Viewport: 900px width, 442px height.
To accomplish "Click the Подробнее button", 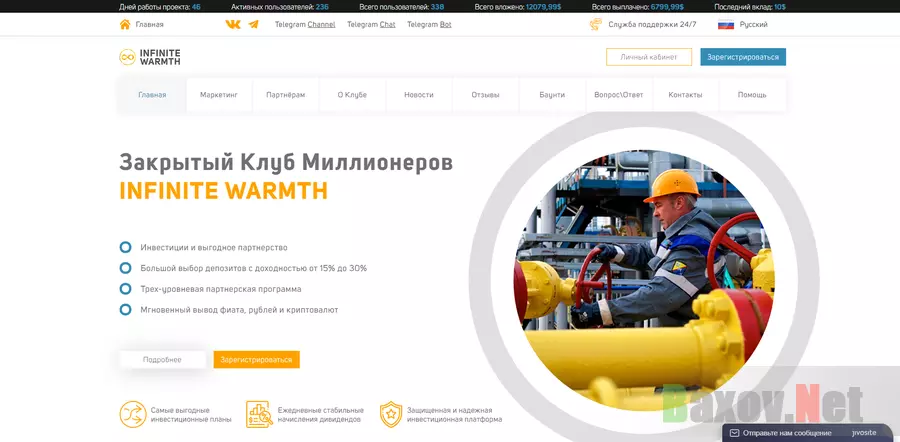I will pos(162,359).
